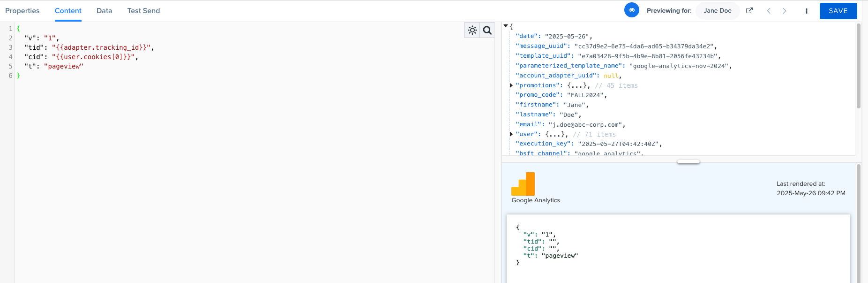The width and height of the screenshot is (868, 283).
Task: Select the Jane Doe preview user chip
Action: (717, 11)
